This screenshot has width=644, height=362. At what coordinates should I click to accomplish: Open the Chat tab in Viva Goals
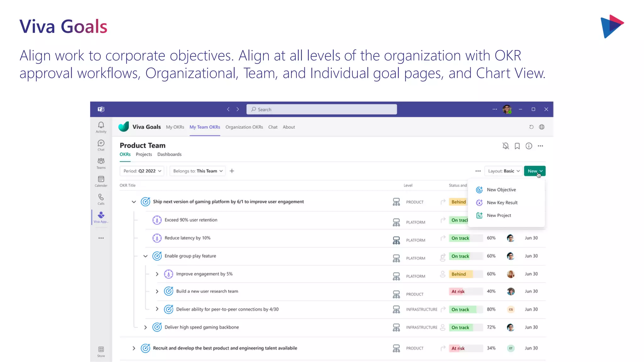click(273, 127)
